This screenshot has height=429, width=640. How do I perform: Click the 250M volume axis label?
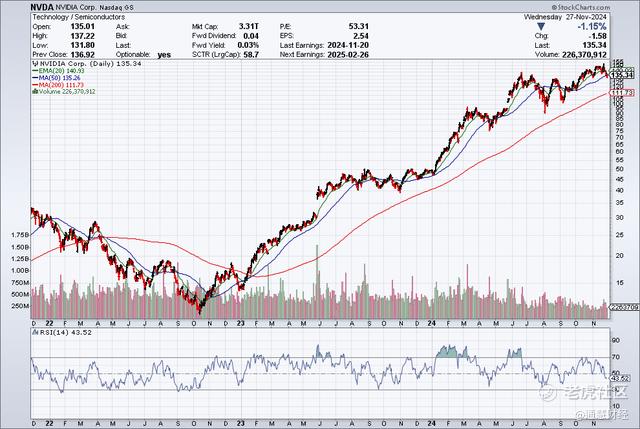(x=20, y=306)
